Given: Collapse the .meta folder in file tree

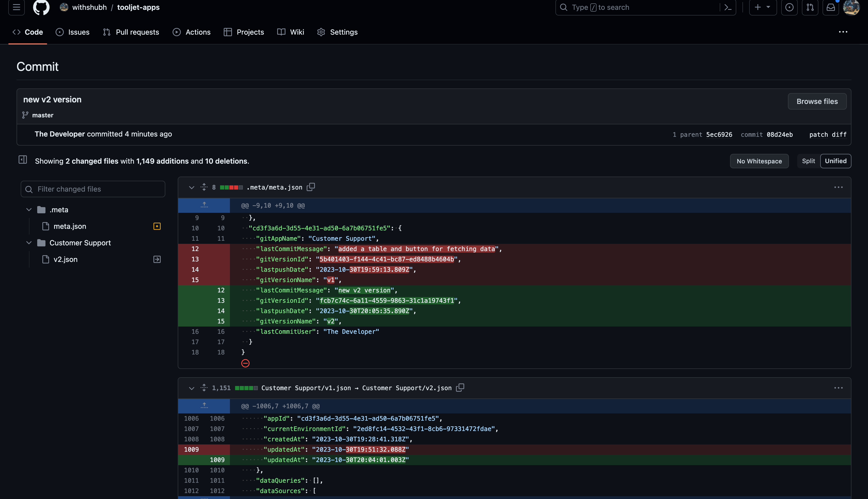Looking at the screenshot, I should 29,210.
